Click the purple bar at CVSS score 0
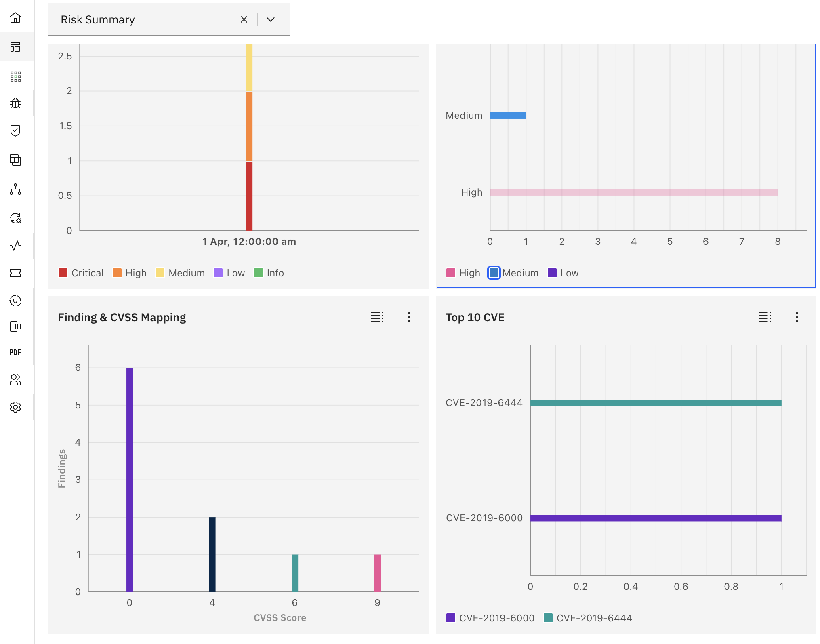 (x=130, y=479)
